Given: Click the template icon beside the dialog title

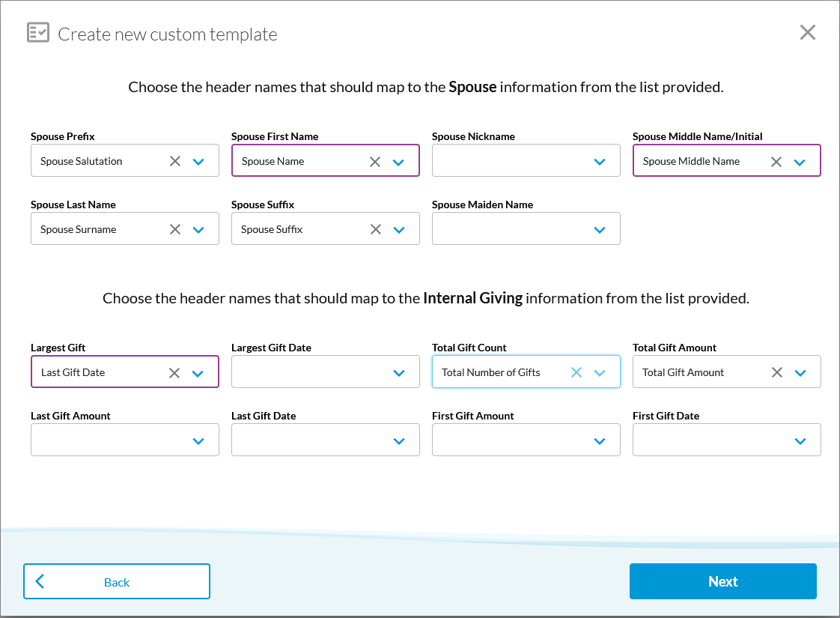Looking at the screenshot, I should pos(37,32).
